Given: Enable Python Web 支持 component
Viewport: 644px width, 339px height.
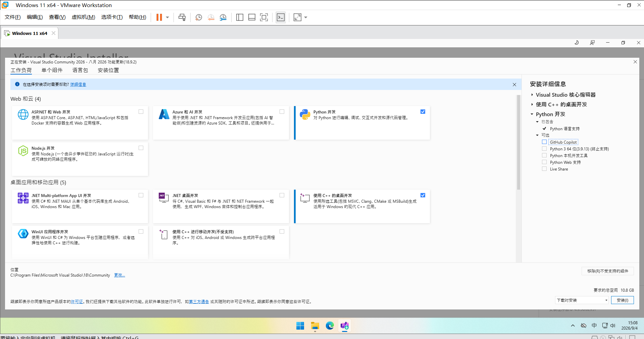Looking at the screenshot, I should pyautogui.click(x=544, y=162).
